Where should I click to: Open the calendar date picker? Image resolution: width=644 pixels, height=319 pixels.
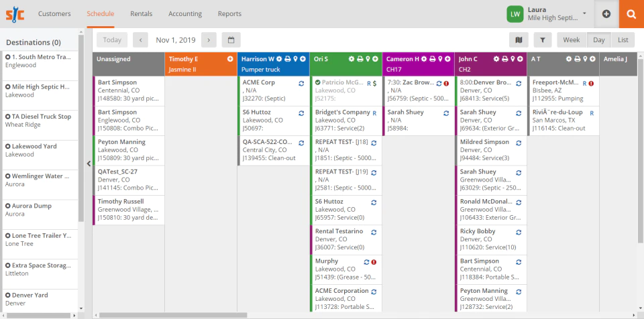coord(231,40)
